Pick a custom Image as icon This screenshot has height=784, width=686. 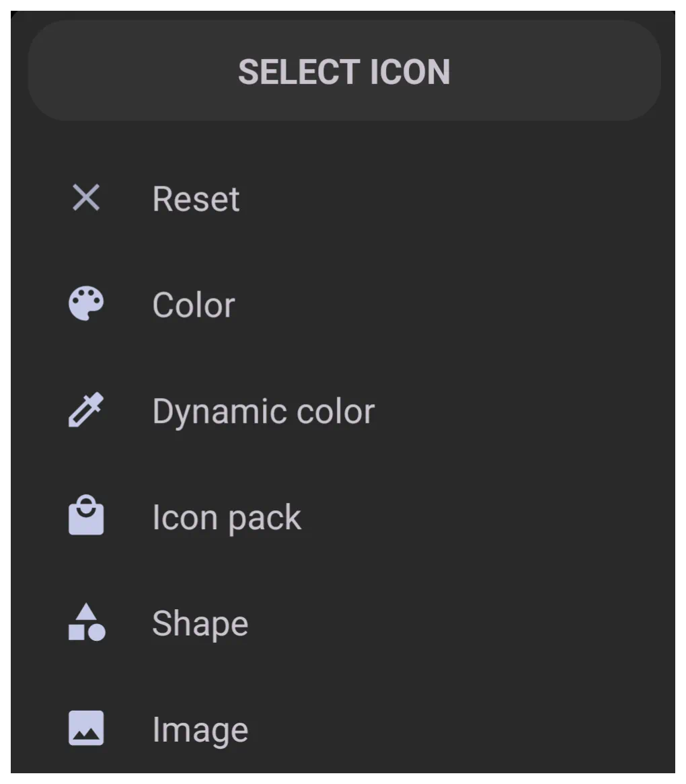click(x=343, y=728)
